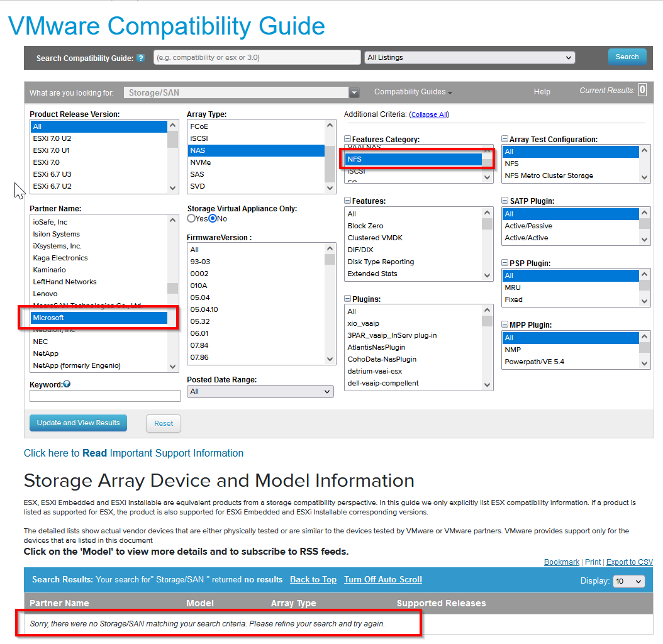Screen dimensions: 663x644
Task: Open the Storage/SAN product dropdown arrow
Action: click(354, 92)
